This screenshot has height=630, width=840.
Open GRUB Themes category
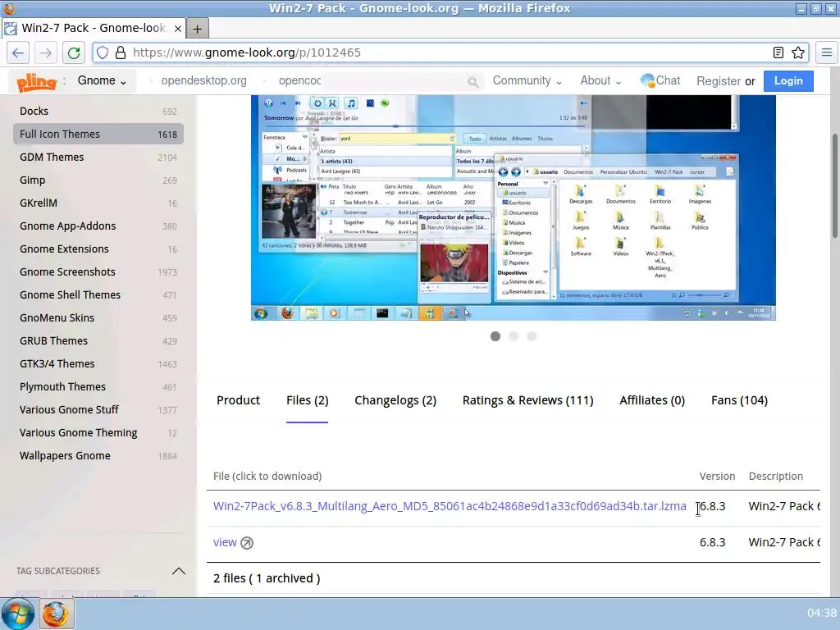98,341
